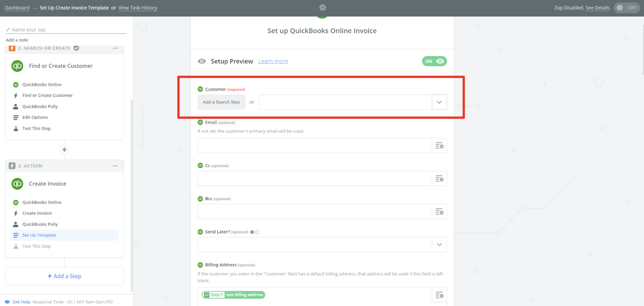644x306 pixels.
Task: Open the three-dot menu for Search or Create step
Action: tap(115, 48)
